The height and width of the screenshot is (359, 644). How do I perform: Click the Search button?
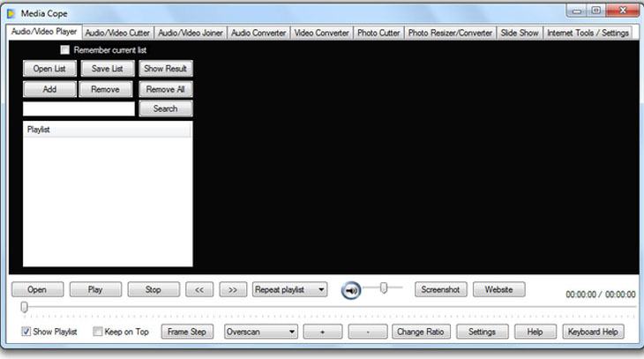166,108
